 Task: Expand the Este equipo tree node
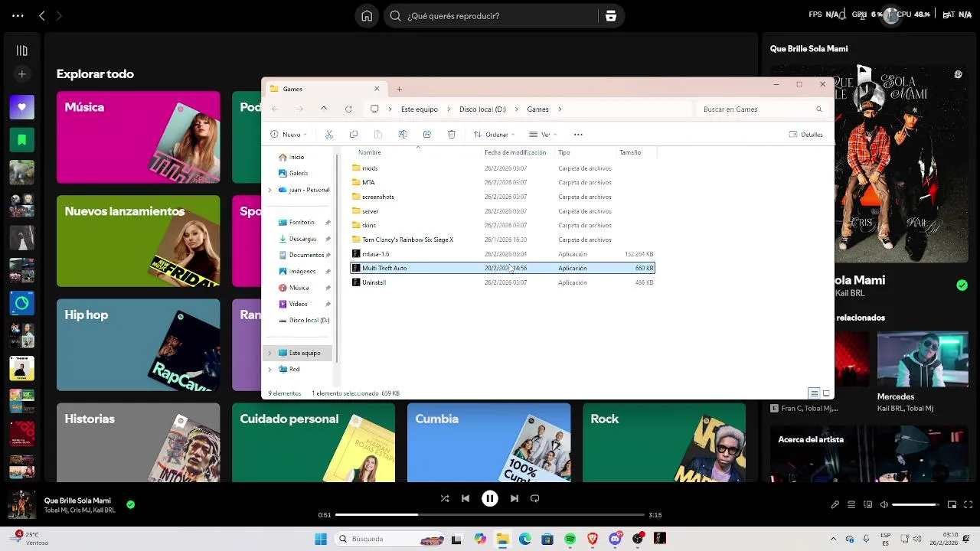coord(269,354)
